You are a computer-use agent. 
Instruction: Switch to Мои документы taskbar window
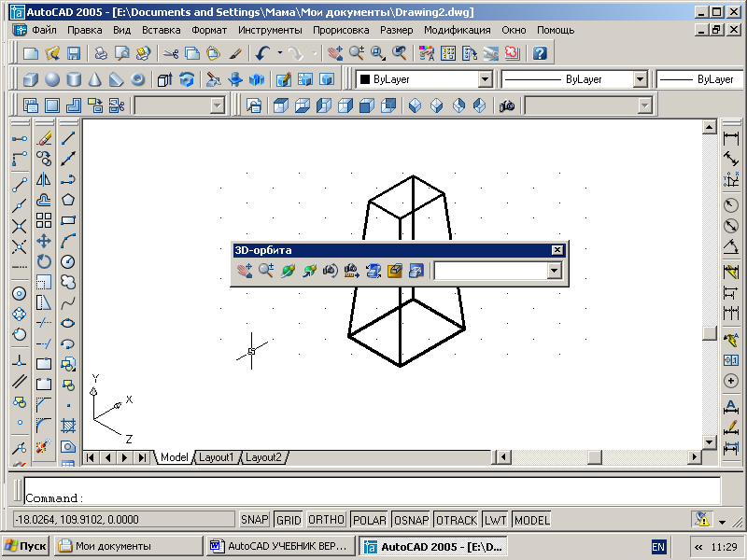129,546
